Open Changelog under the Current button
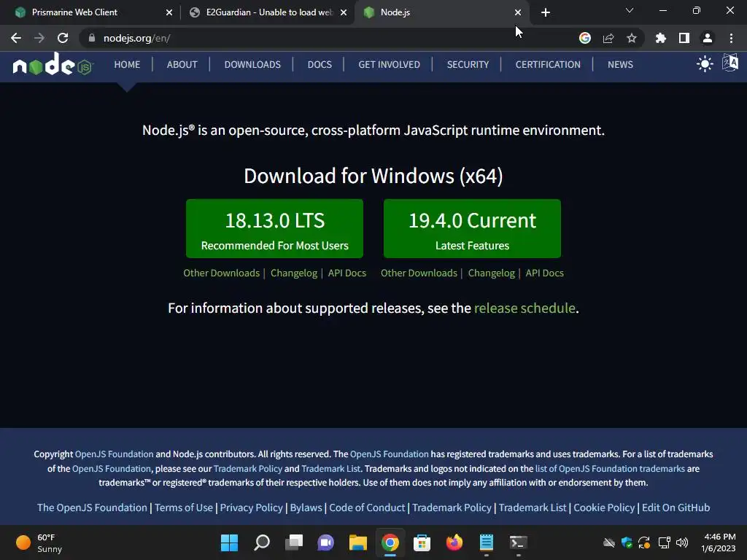The width and height of the screenshot is (747, 560). (491, 273)
